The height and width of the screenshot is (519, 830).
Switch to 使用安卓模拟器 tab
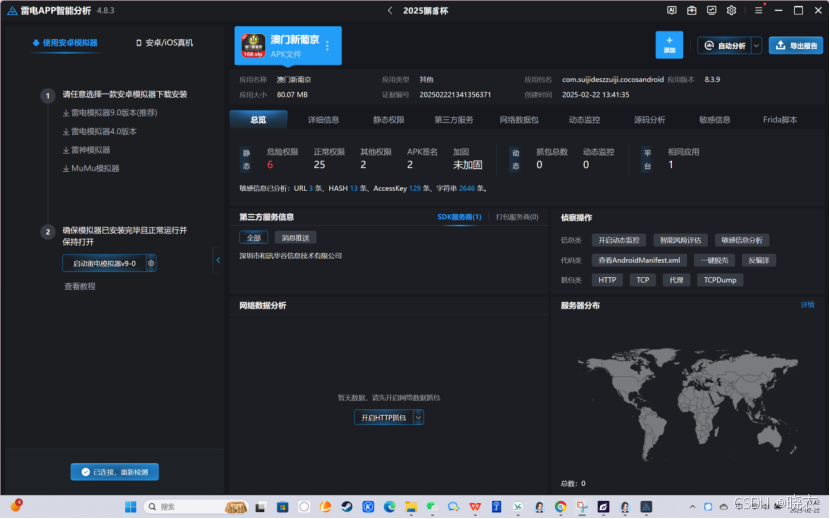[x=65, y=43]
